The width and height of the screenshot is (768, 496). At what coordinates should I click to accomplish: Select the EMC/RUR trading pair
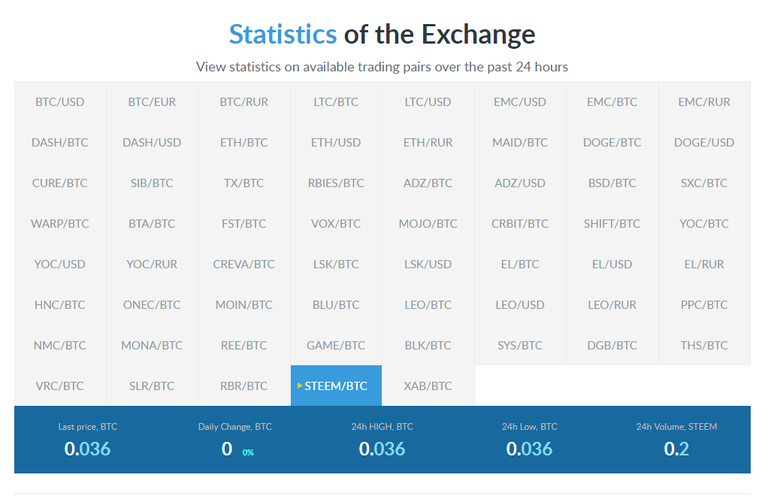point(704,102)
